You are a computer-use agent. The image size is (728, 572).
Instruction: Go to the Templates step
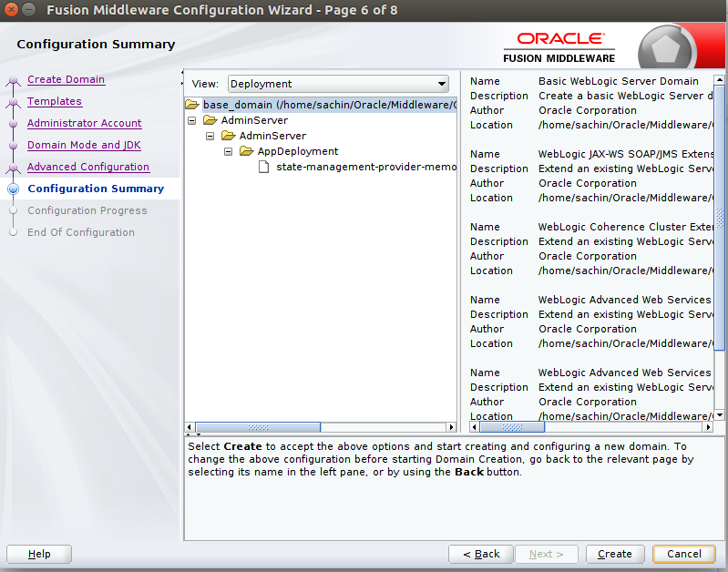(x=55, y=101)
